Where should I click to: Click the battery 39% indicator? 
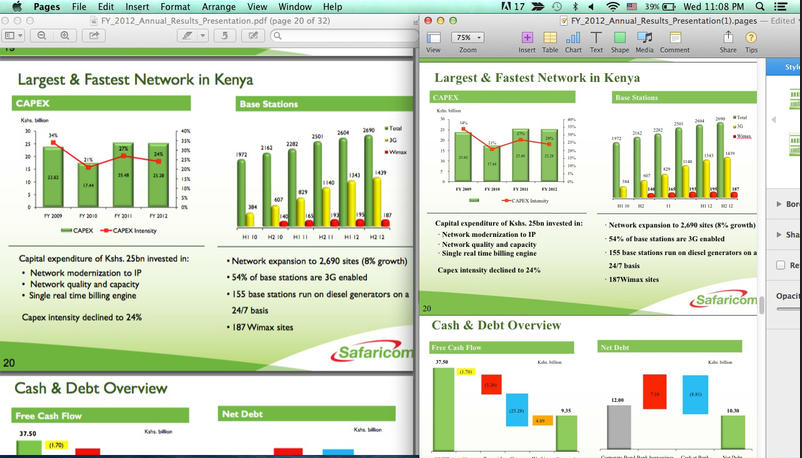coord(660,7)
